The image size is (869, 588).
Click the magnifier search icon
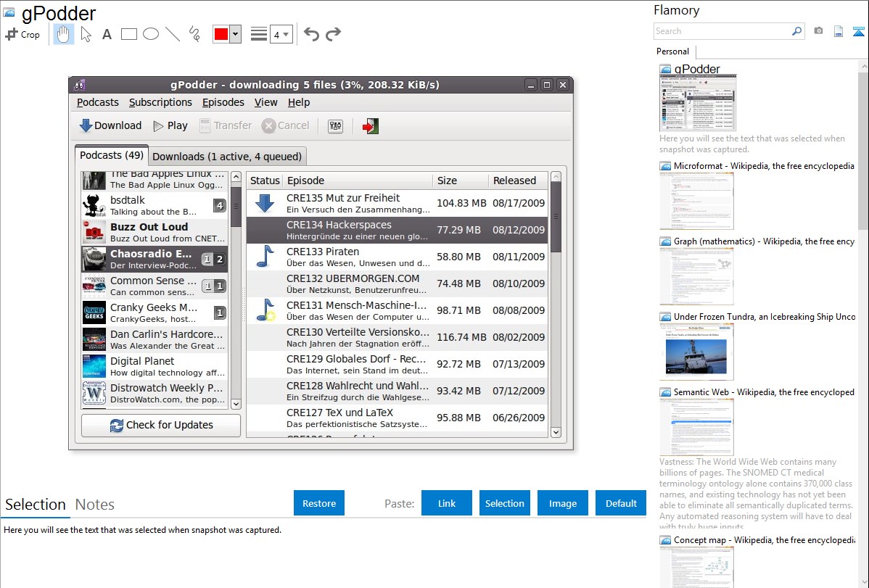point(797,31)
